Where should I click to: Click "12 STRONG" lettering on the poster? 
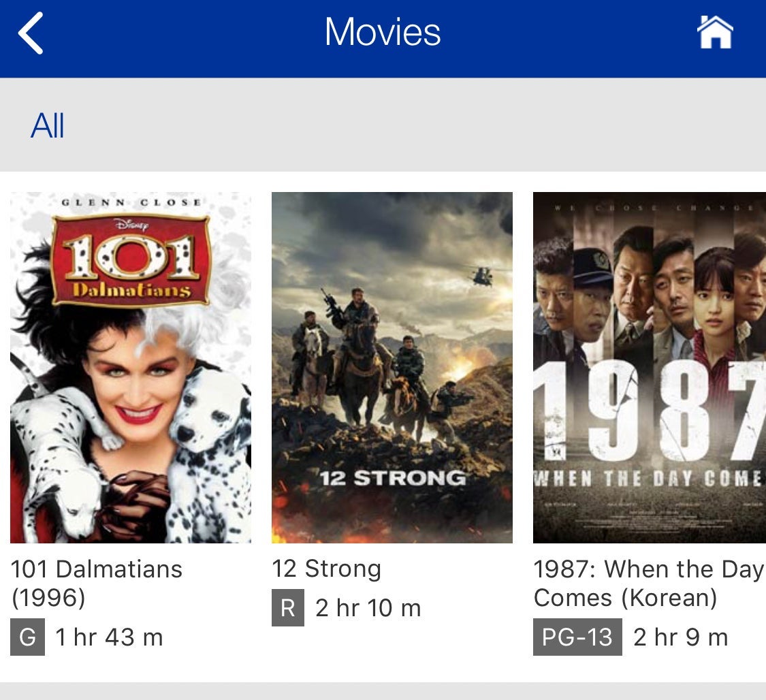pos(393,477)
